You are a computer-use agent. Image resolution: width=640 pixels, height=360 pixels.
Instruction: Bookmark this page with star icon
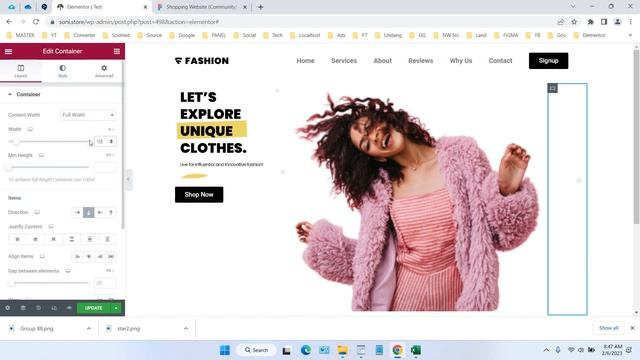tap(574, 22)
